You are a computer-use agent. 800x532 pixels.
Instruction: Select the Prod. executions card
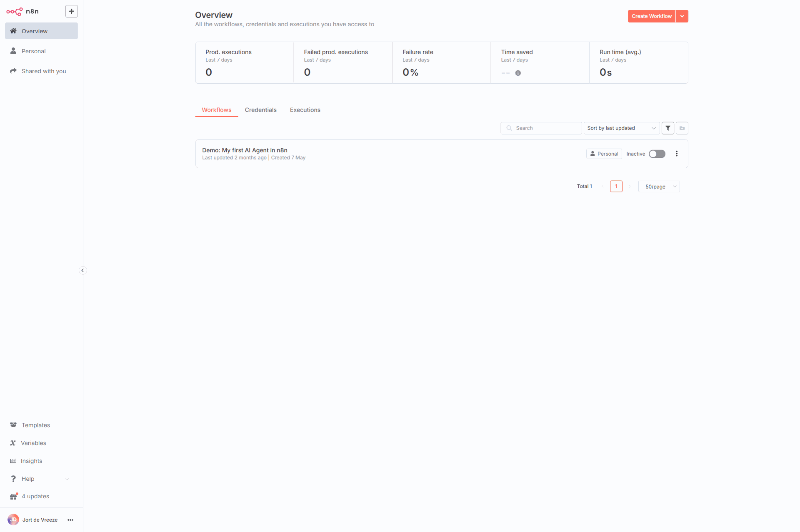pyautogui.click(x=245, y=62)
